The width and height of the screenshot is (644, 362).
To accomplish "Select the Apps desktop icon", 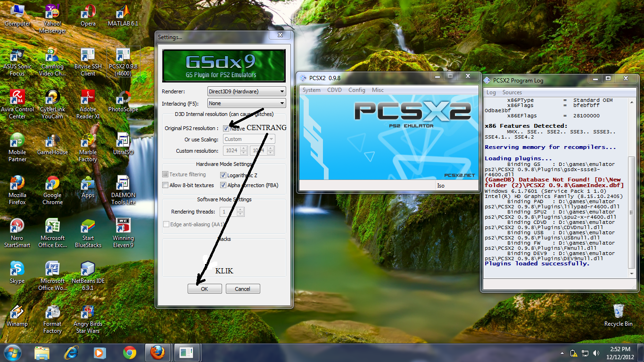I will 88,187.
